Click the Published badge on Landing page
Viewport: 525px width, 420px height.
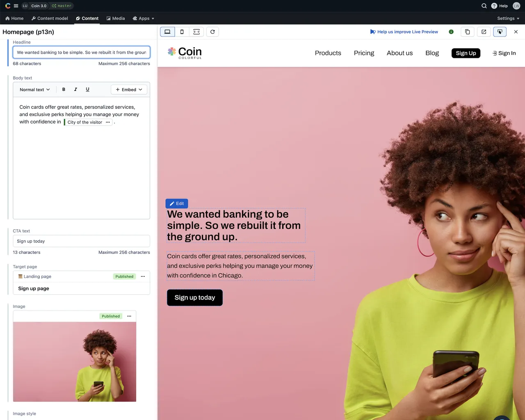tap(124, 276)
